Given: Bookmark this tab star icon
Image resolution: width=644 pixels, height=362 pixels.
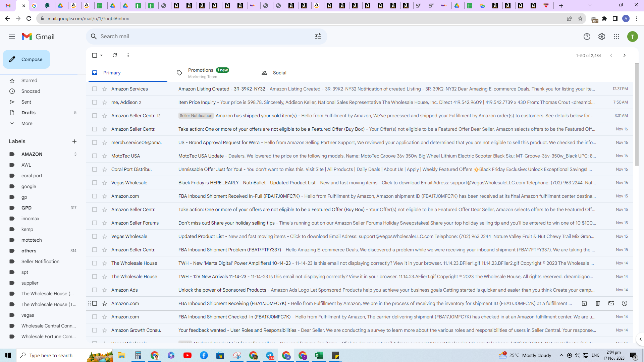Looking at the screenshot, I should tap(580, 18).
